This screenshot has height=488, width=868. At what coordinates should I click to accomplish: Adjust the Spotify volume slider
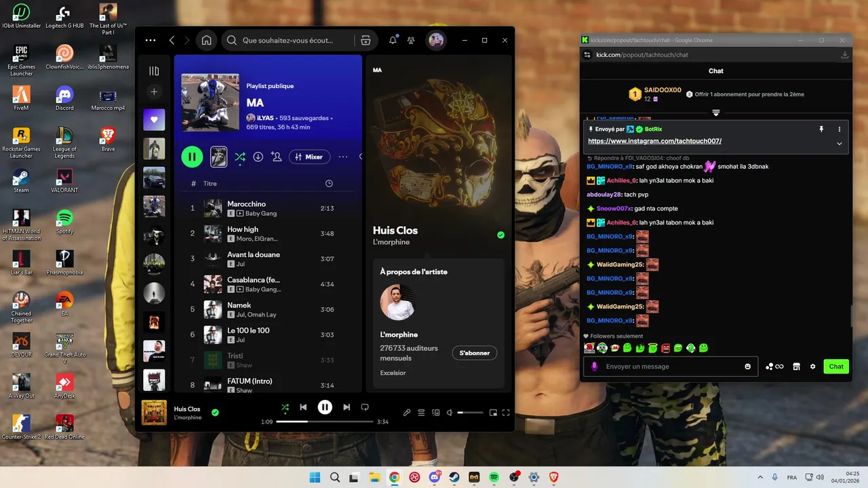coord(470,412)
